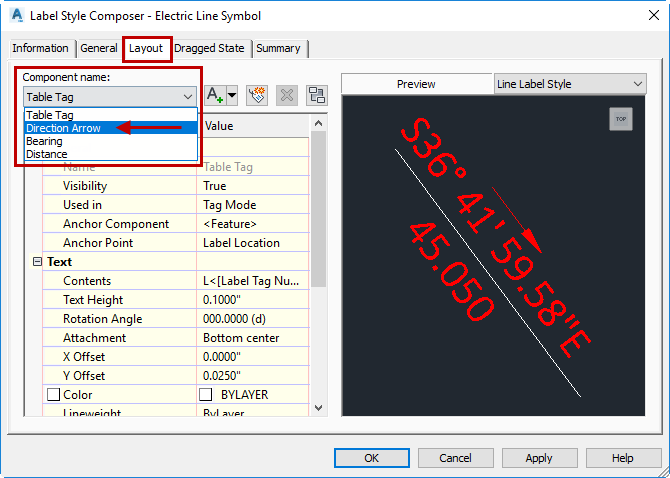670x478 pixels.
Task: Click the Text Height value 0.1000"
Action: [x=222, y=300]
